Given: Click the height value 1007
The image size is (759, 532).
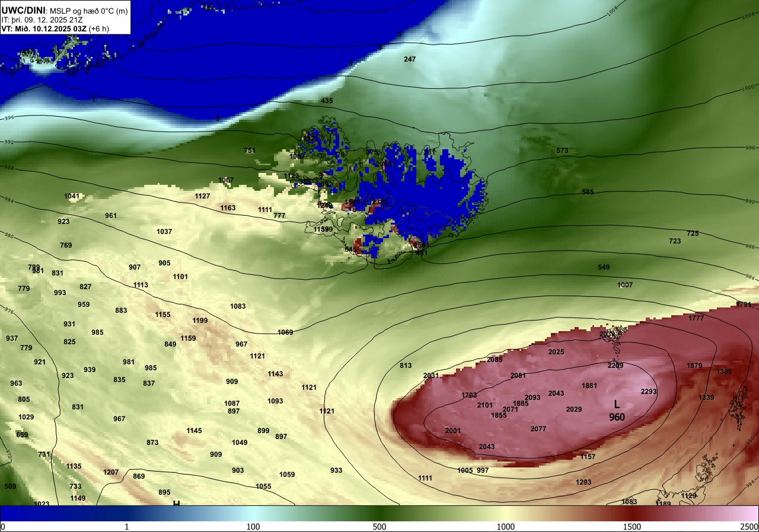Looking at the screenshot, I should click(x=625, y=285).
